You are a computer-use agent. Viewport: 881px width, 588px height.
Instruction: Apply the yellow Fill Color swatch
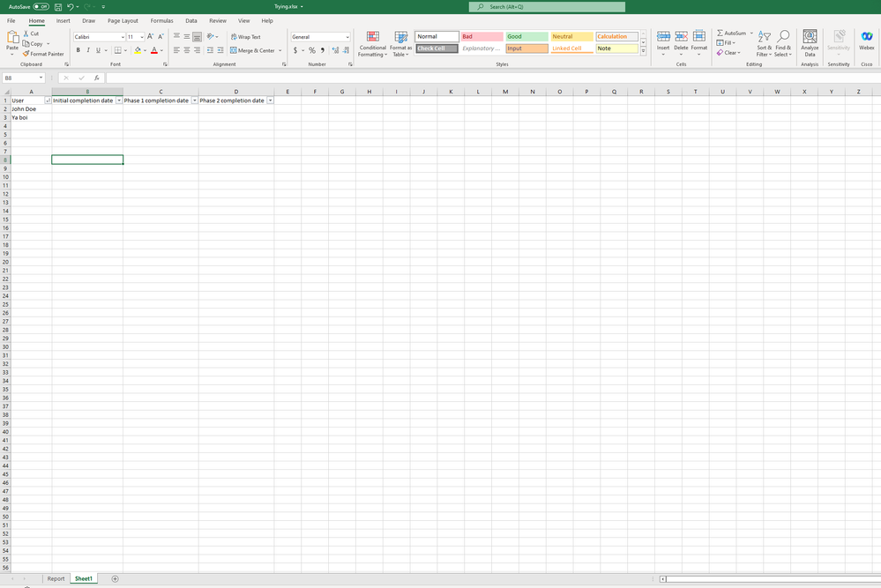pyautogui.click(x=138, y=50)
